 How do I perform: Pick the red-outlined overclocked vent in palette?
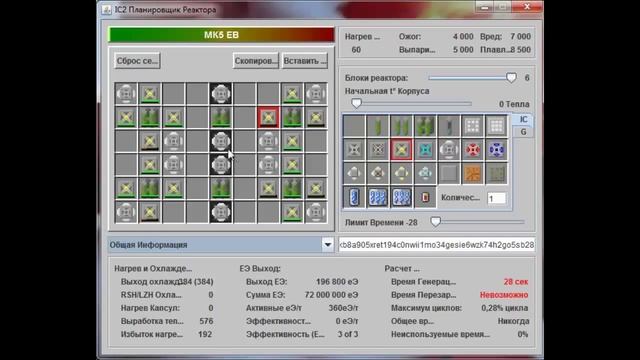(x=401, y=150)
